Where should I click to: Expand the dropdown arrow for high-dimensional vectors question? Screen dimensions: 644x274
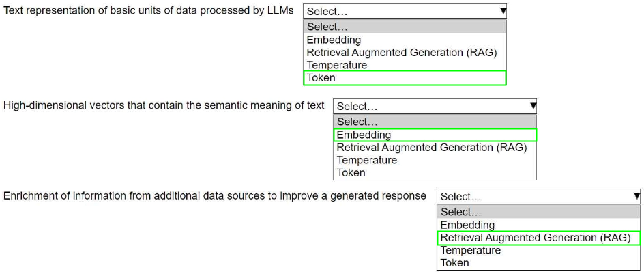pyautogui.click(x=533, y=106)
